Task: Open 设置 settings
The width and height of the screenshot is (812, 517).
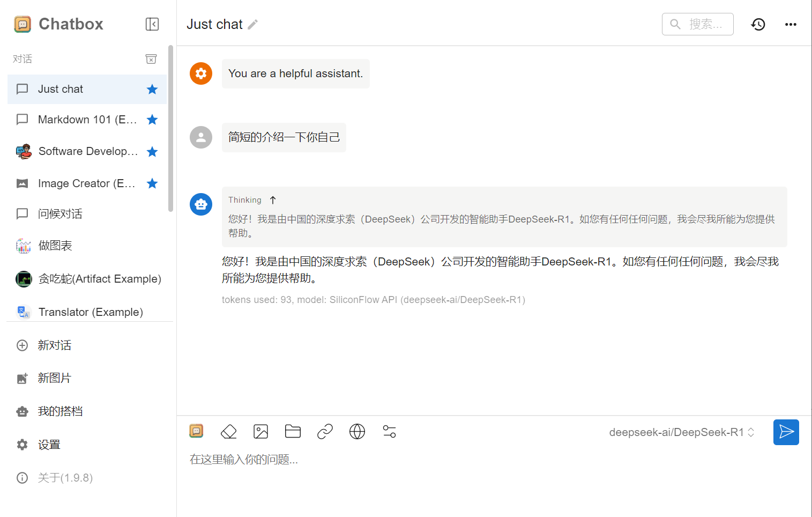Action: pyautogui.click(x=87, y=445)
